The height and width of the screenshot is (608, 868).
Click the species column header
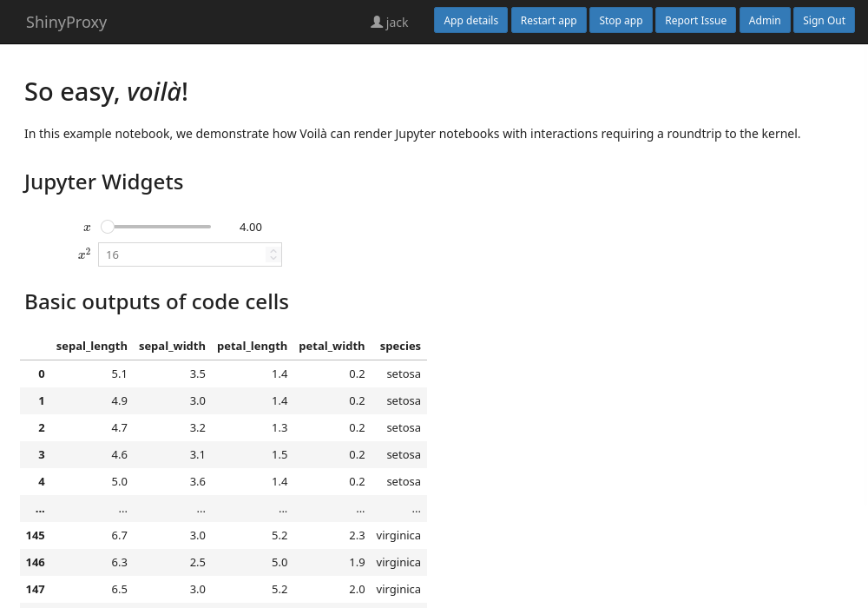400,346
